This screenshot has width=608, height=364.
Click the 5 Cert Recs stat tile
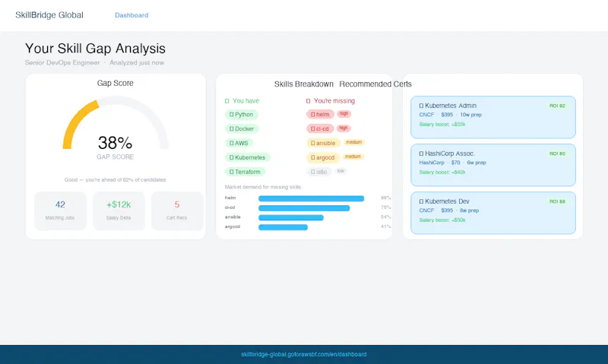177,211
